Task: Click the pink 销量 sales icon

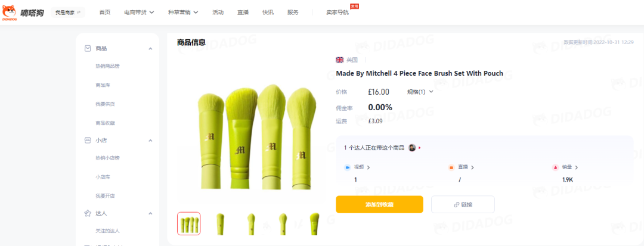Action: coord(555,167)
